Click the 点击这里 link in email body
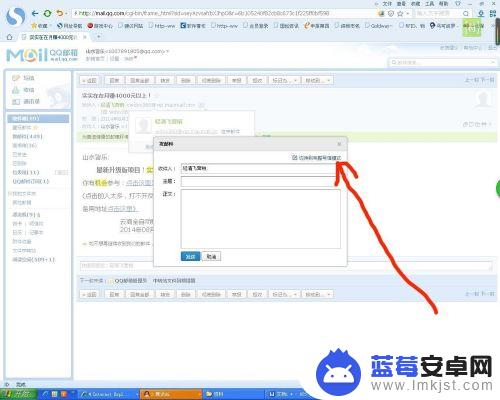Image resolution: width=500 pixels, height=400 pixels. coord(139,183)
